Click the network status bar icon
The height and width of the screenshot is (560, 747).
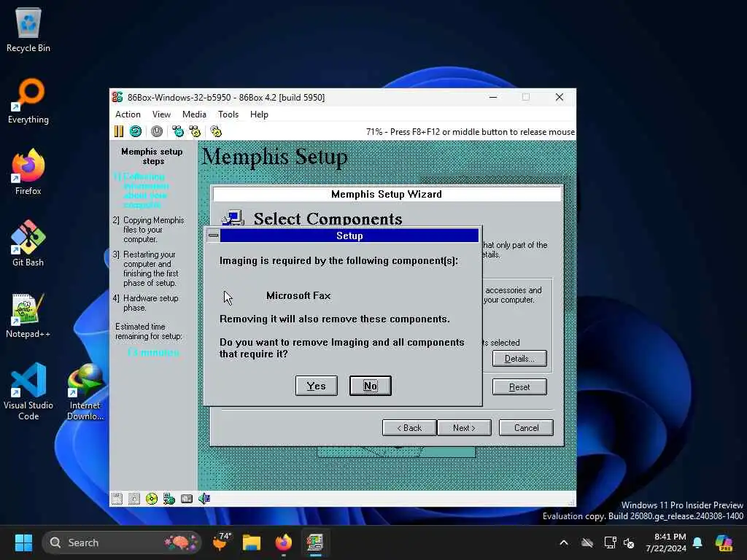pos(169,499)
